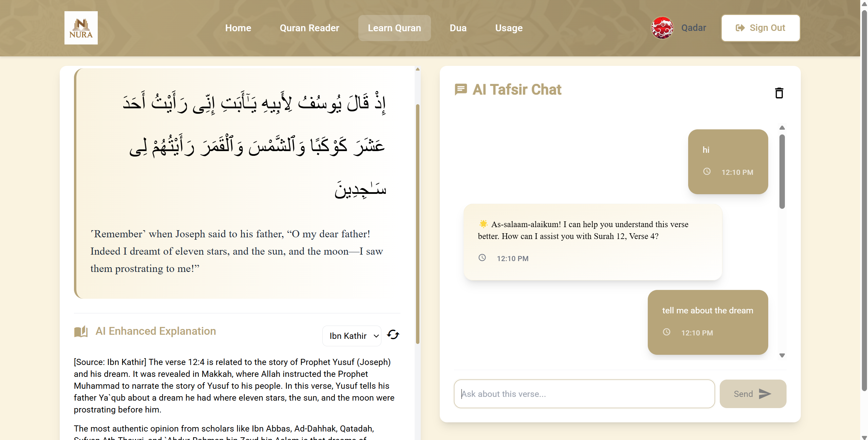Select the Learn Quran tab

[x=394, y=28]
